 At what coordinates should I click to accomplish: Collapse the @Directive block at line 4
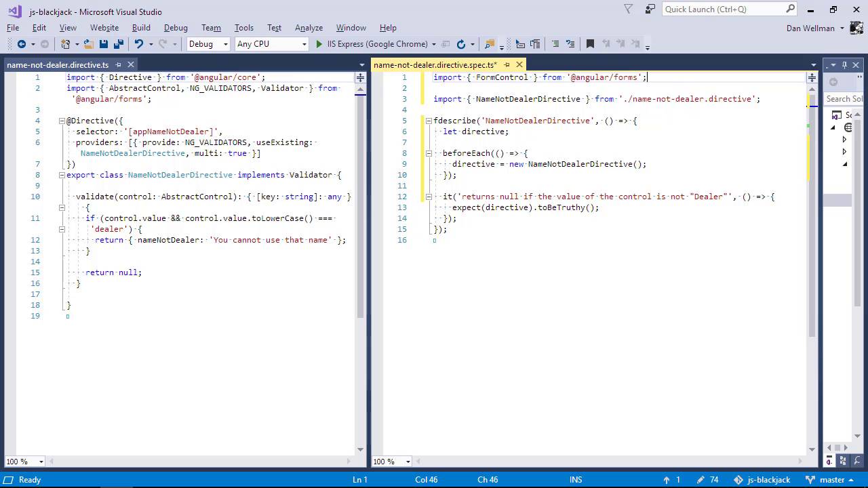(61, 121)
